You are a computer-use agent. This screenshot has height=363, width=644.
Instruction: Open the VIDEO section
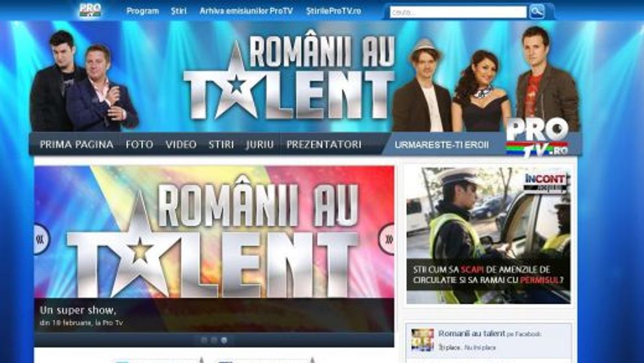[x=181, y=144]
